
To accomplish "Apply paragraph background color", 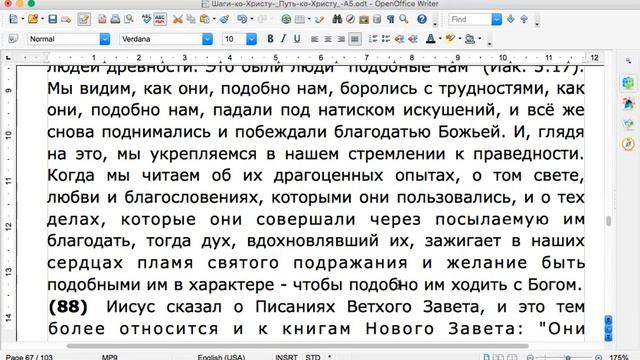I will point(470,39).
